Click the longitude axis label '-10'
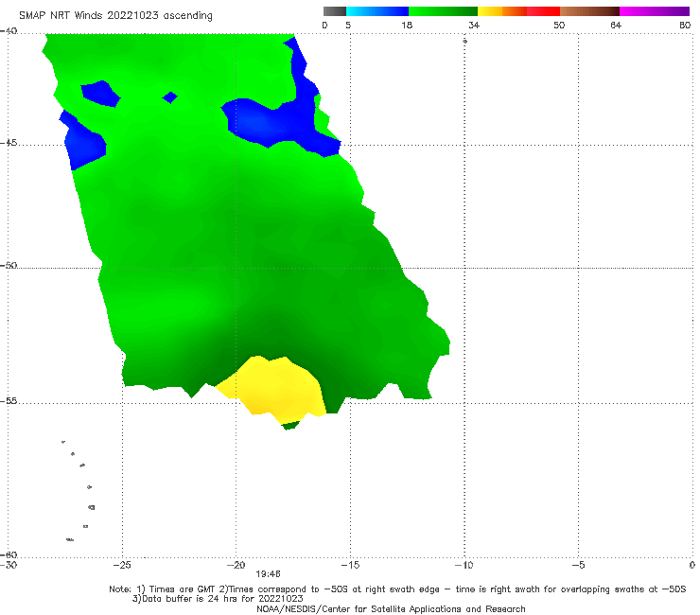The width and height of the screenshot is (700, 615). point(464,565)
